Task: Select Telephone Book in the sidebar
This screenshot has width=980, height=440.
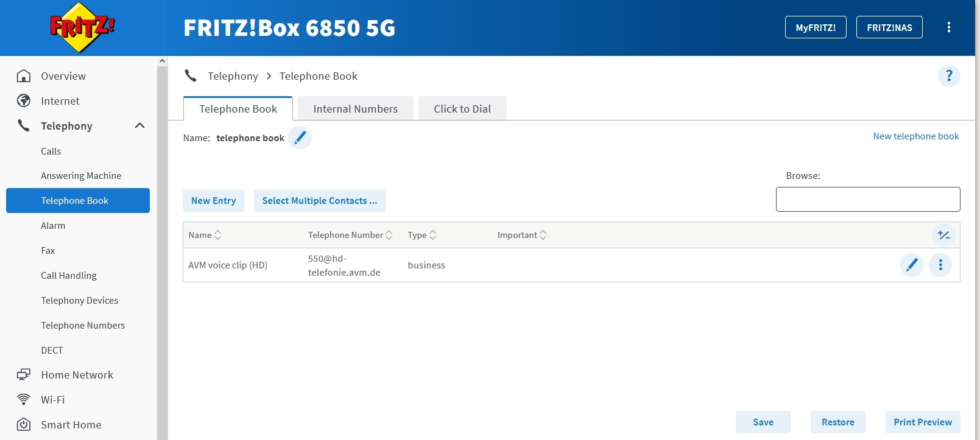Action: pyautogui.click(x=78, y=201)
